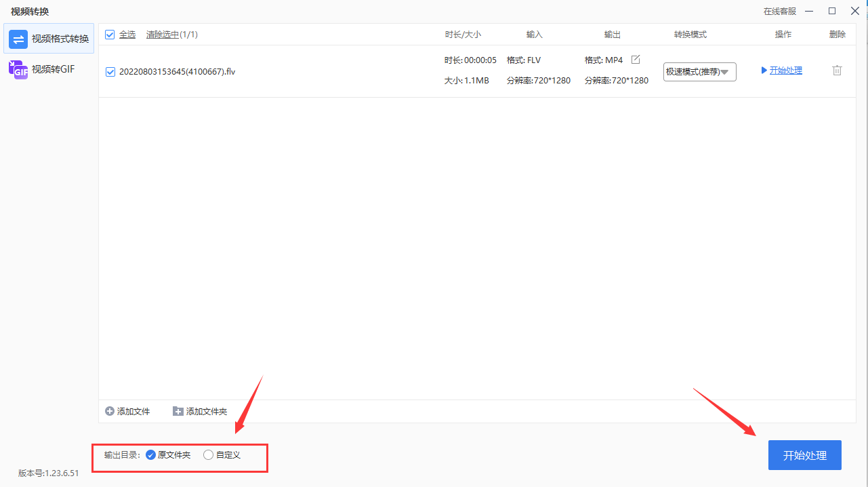Click the 转换模式 column header
This screenshot has width=868, height=487.
coord(690,35)
